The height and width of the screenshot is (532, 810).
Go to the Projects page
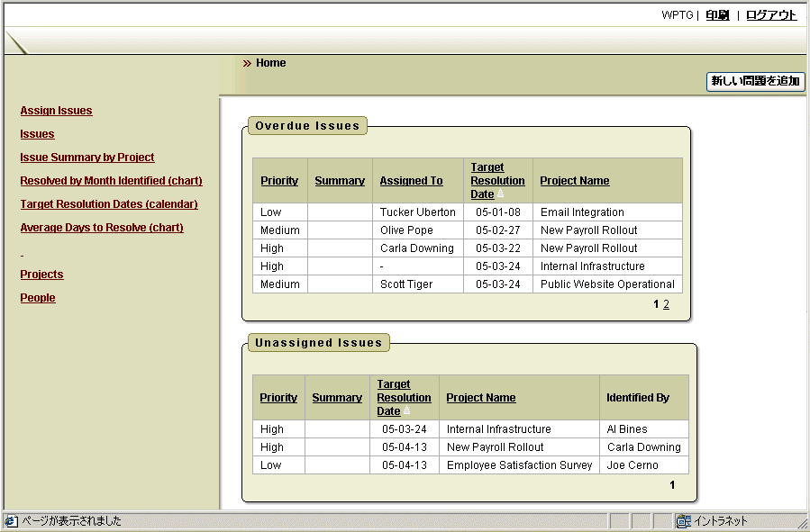click(41, 275)
